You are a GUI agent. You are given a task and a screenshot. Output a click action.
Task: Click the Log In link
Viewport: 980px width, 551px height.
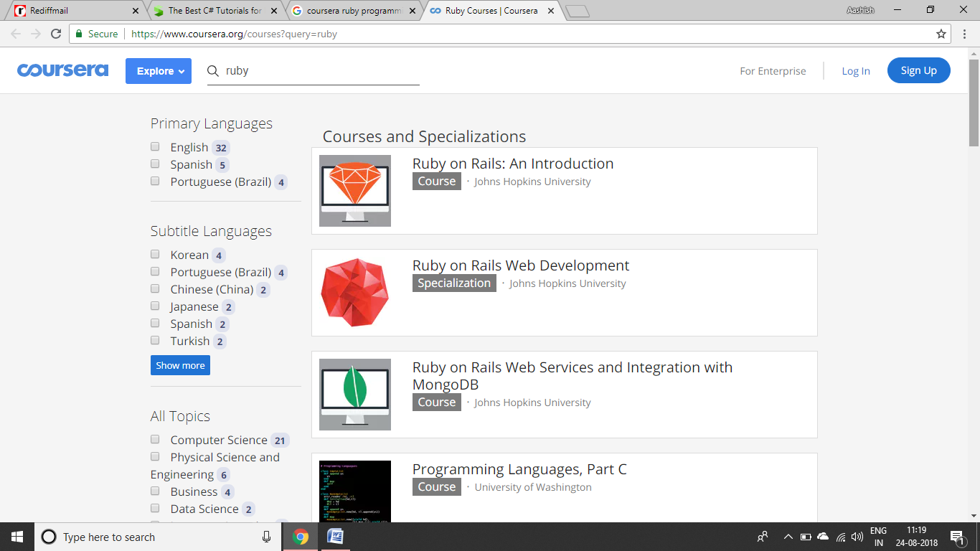856,71
